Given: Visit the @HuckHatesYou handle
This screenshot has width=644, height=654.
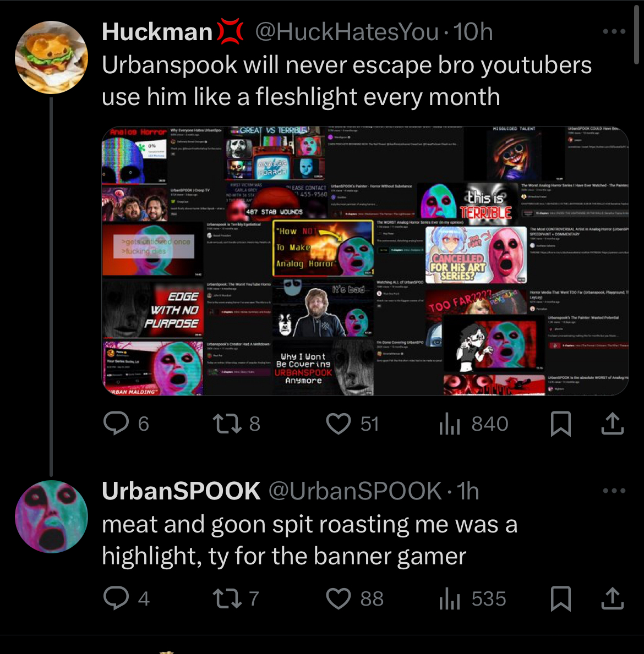Looking at the screenshot, I should (347, 32).
